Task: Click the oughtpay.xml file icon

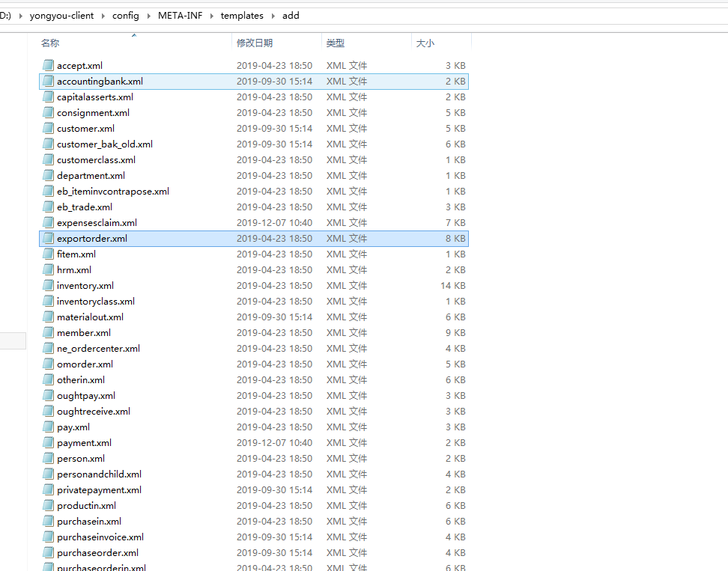Action: [48, 396]
